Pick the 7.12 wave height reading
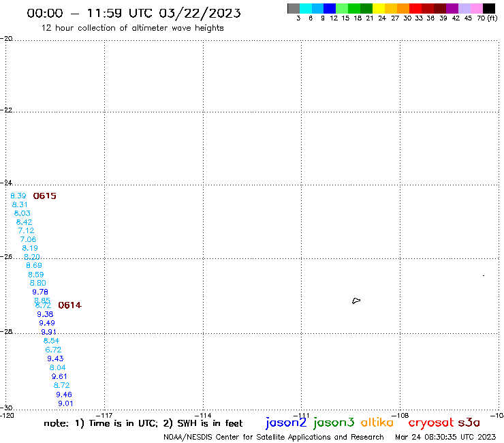This screenshot has width=504, height=443. [26, 230]
